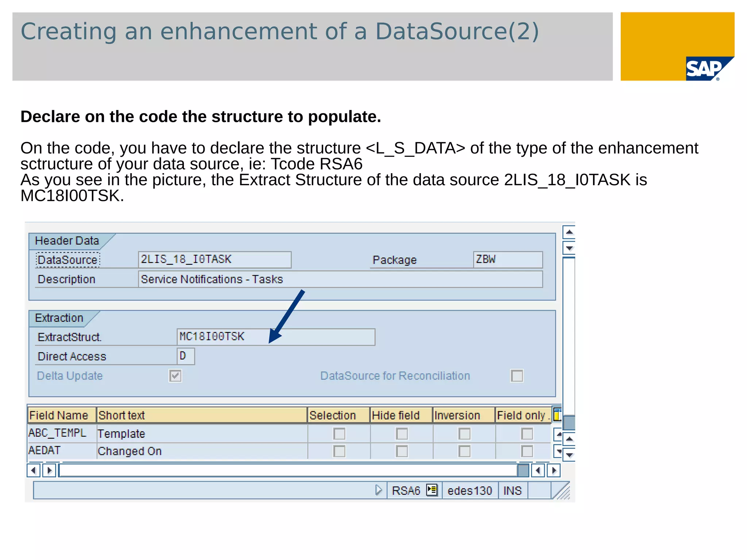This screenshot has width=747, height=560.
Task: Check Inversion for the ABC_TEMPL row
Action: pyautogui.click(x=464, y=434)
